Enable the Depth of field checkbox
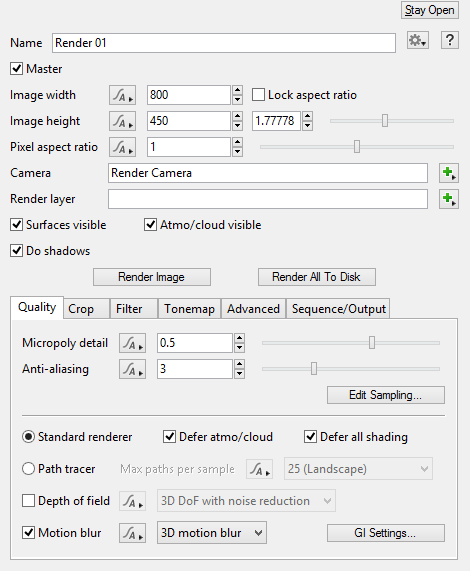 coord(28,501)
